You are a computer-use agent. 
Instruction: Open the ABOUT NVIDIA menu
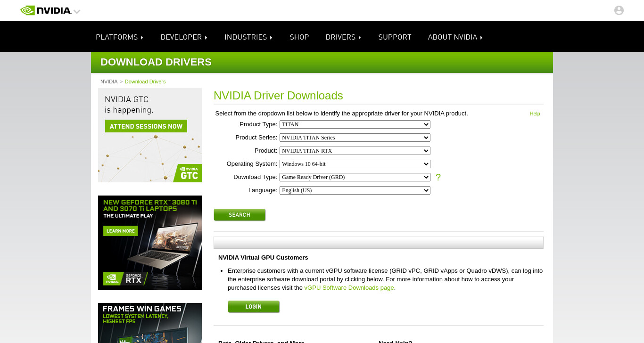[x=455, y=37]
